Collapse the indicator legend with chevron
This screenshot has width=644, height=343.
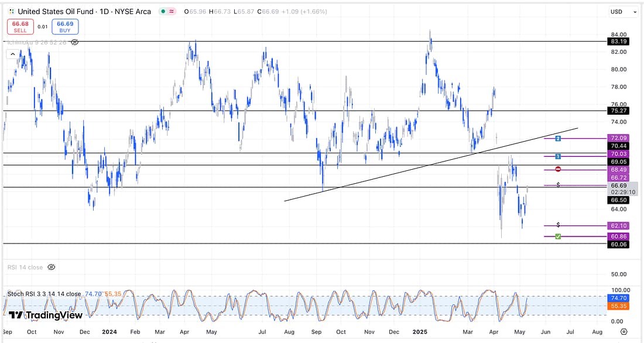click(12, 54)
